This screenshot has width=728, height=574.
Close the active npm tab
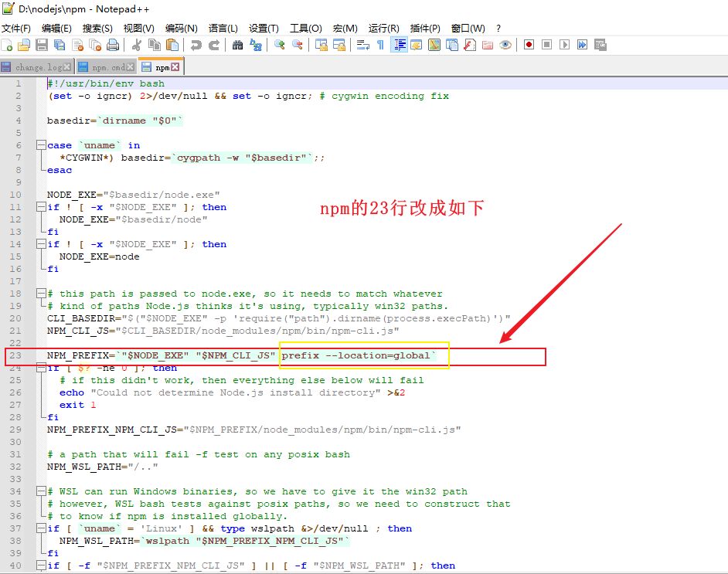tap(175, 66)
